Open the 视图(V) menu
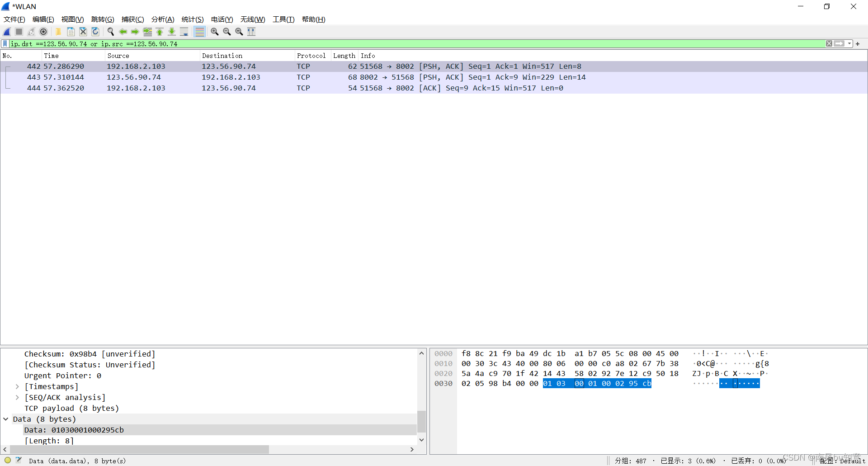868x466 pixels. tap(73, 19)
